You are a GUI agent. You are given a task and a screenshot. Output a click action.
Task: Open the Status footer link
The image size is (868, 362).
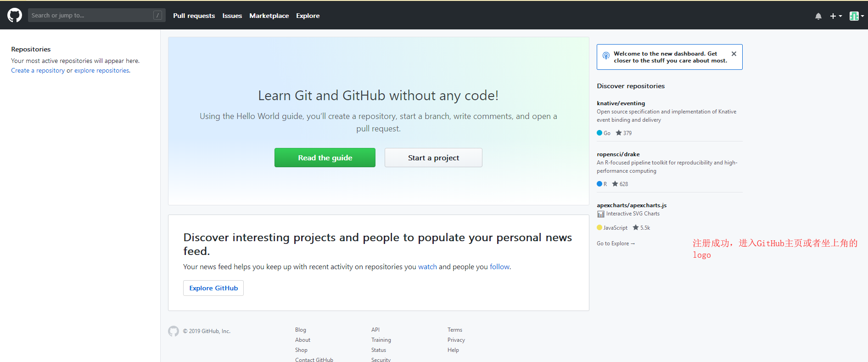[379, 350]
